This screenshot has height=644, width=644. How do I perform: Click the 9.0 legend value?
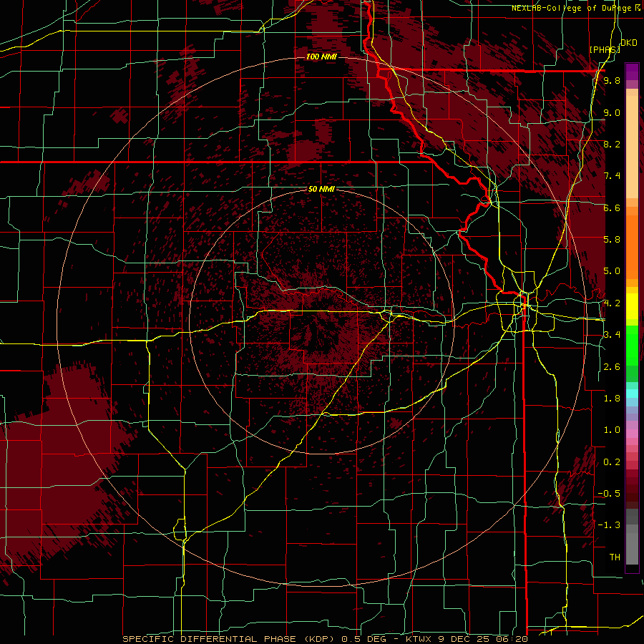tap(612, 112)
